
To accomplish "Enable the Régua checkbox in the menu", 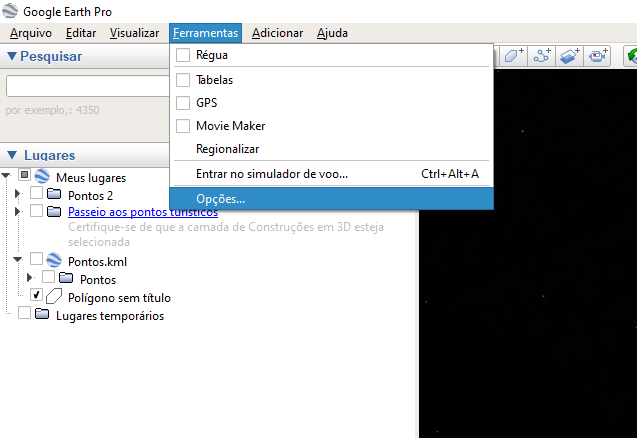I will (x=183, y=55).
